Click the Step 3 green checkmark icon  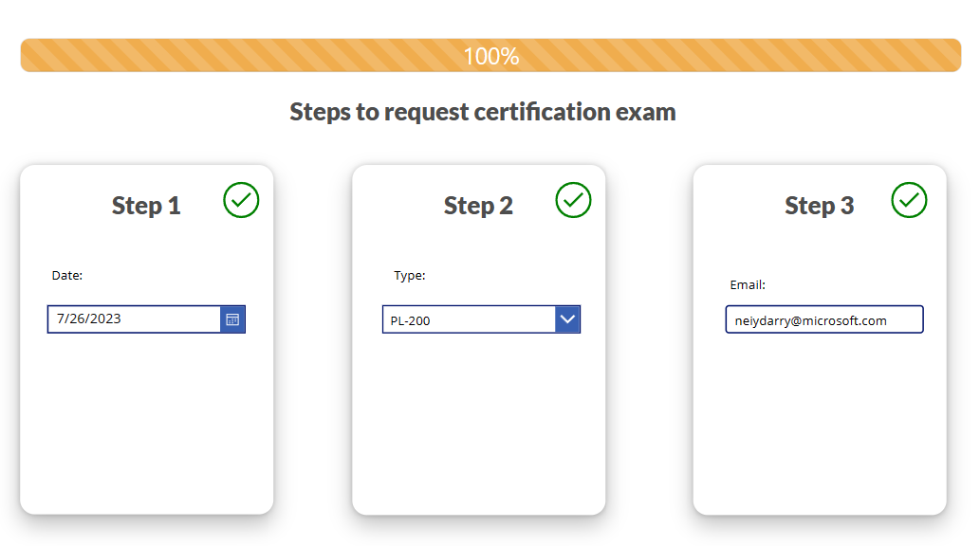[909, 200]
